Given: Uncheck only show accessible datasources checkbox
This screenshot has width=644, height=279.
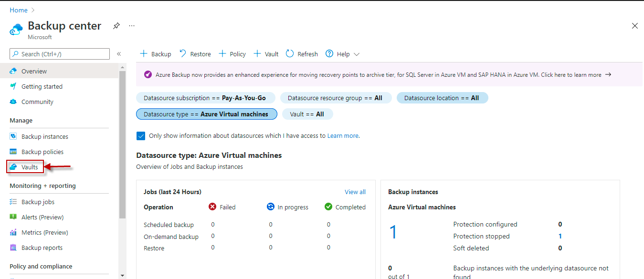Looking at the screenshot, I should click(x=141, y=135).
